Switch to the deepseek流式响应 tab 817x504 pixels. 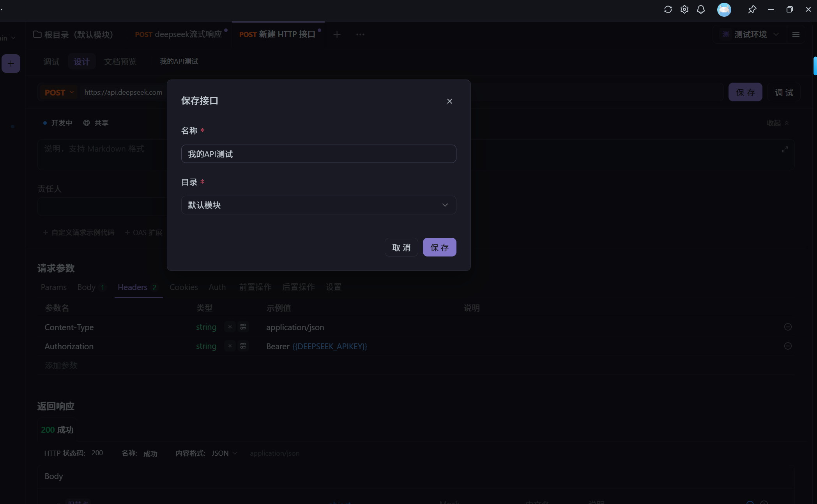click(178, 35)
